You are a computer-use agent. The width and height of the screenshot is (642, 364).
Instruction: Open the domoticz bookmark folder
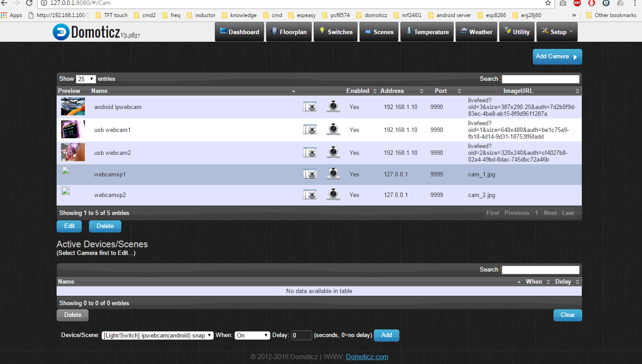[x=372, y=15]
